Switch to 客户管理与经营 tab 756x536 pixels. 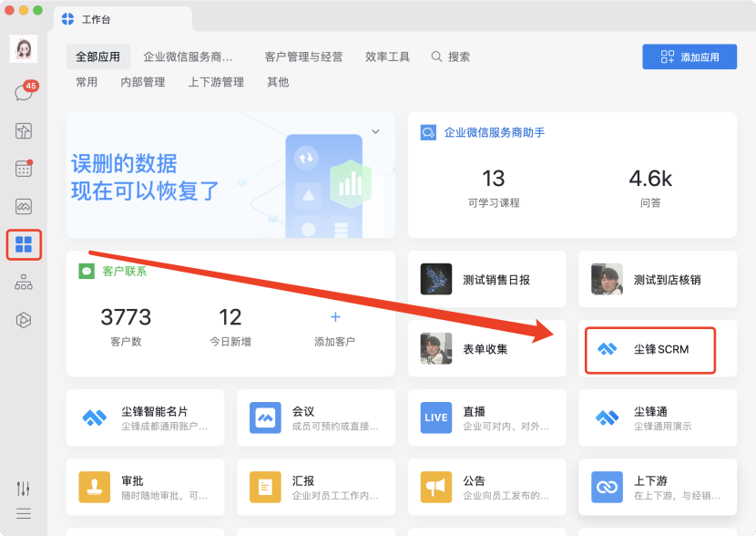(x=303, y=57)
